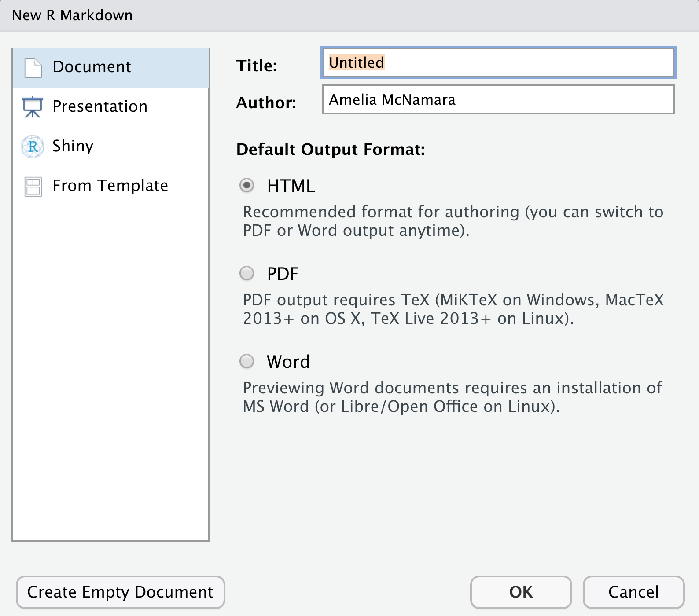
Task: Select the HTML output radio button
Action: click(246, 185)
